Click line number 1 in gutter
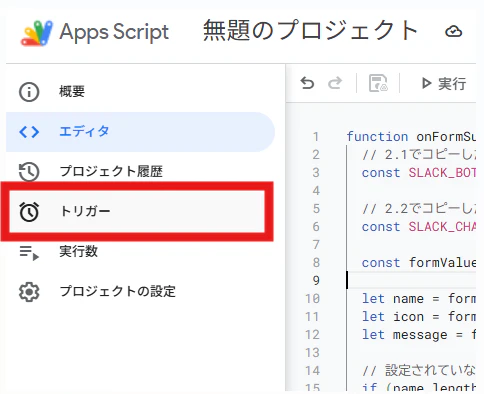 pos(316,137)
